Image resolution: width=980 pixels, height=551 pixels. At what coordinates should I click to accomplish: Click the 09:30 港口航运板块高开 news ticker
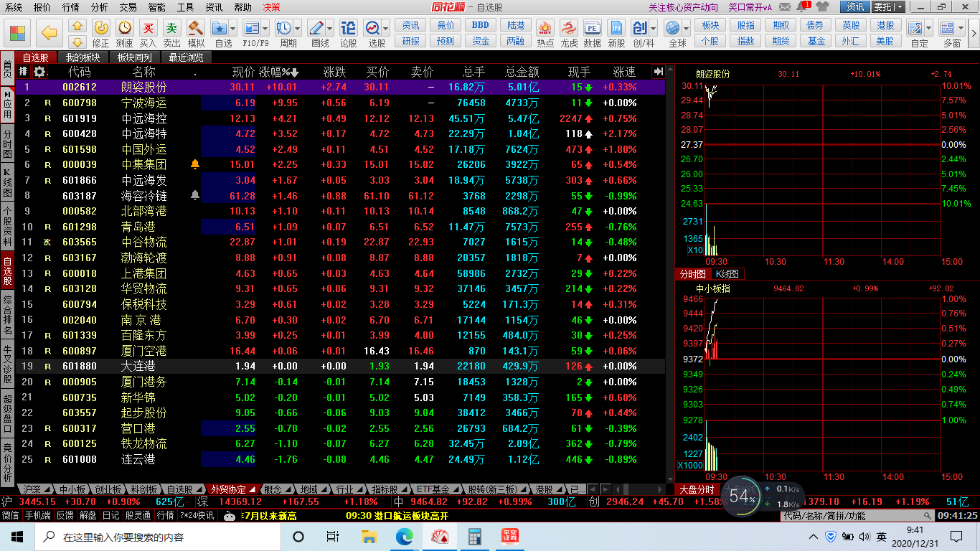(397, 515)
